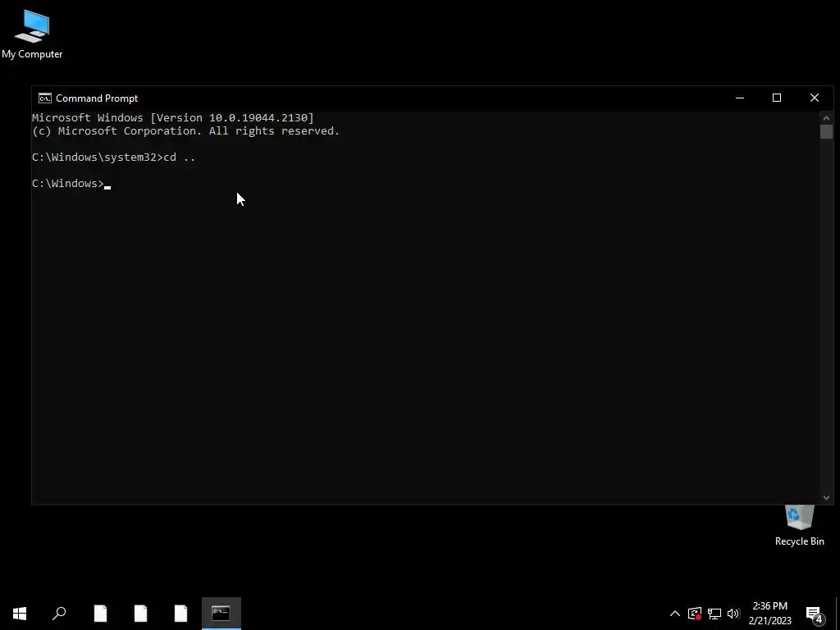This screenshot has width=840, height=630.
Task: Click the Microsoft Windows version line
Action: (x=173, y=118)
